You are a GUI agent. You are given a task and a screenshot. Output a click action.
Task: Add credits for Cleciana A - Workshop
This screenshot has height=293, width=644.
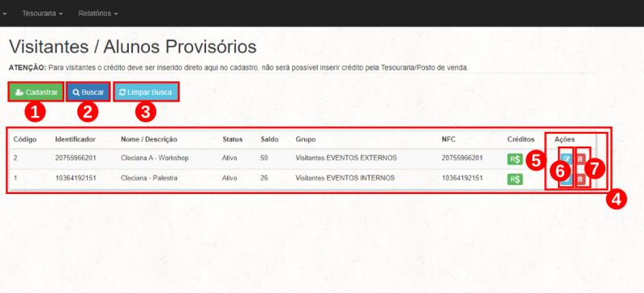tap(515, 159)
